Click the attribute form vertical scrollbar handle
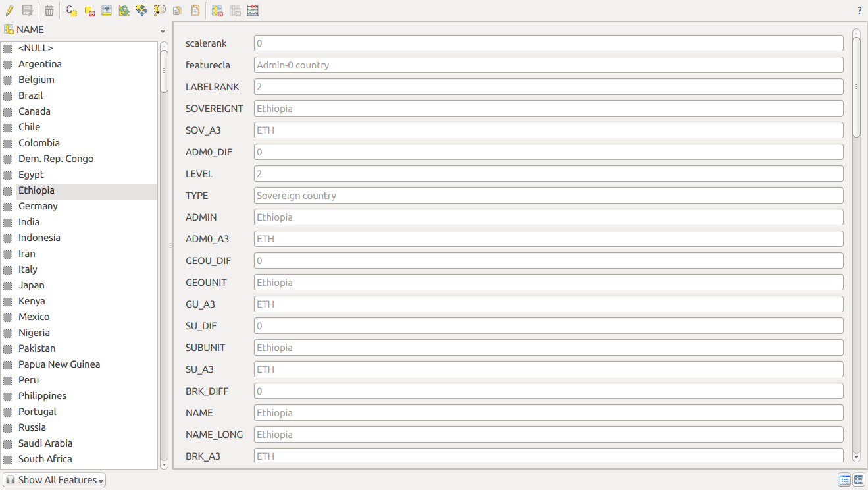 coord(856,87)
